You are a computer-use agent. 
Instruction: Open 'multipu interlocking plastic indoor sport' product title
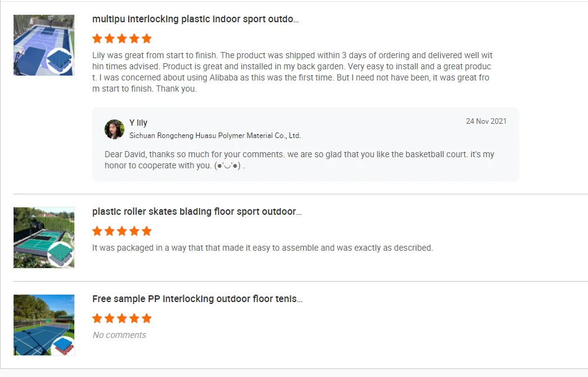[x=196, y=19]
